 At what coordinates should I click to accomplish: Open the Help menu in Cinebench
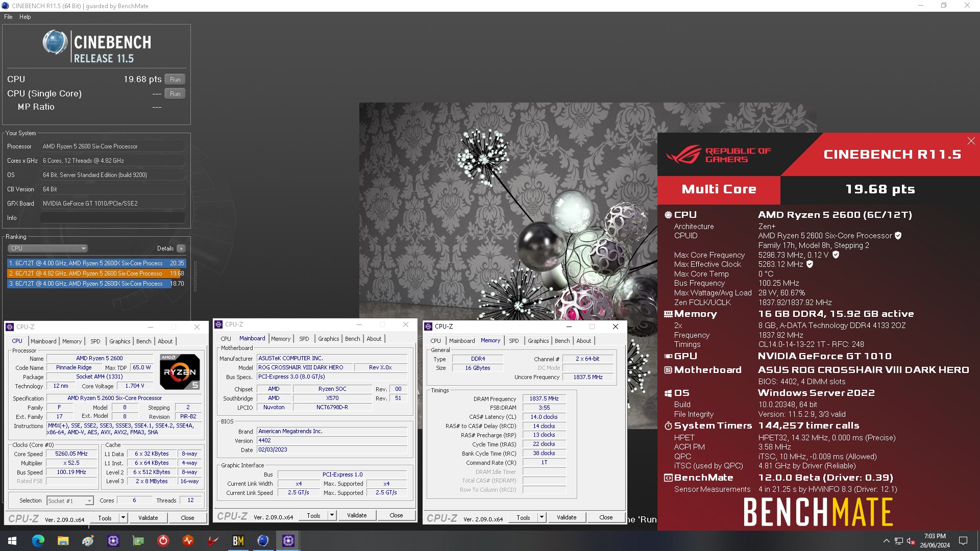tap(25, 17)
